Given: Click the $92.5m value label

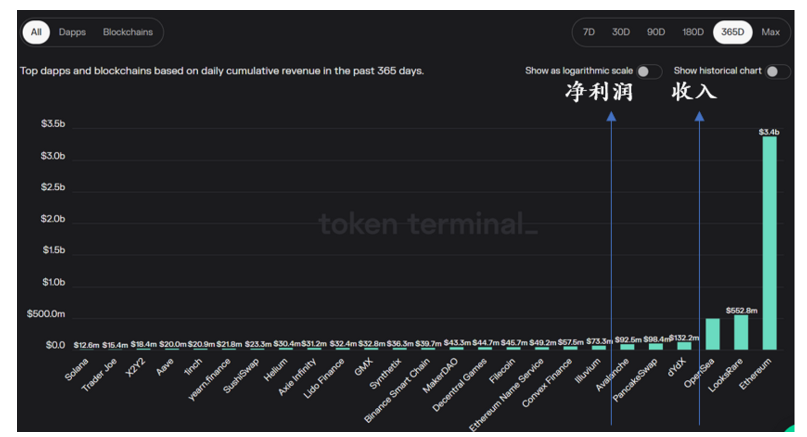Looking at the screenshot, I should pyautogui.click(x=628, y=340).
